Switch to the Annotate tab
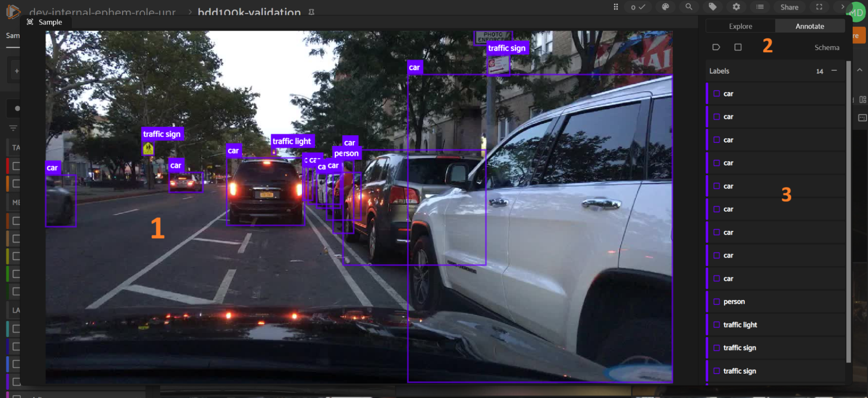This screenshot has height=398, width=868. [809, 26]
